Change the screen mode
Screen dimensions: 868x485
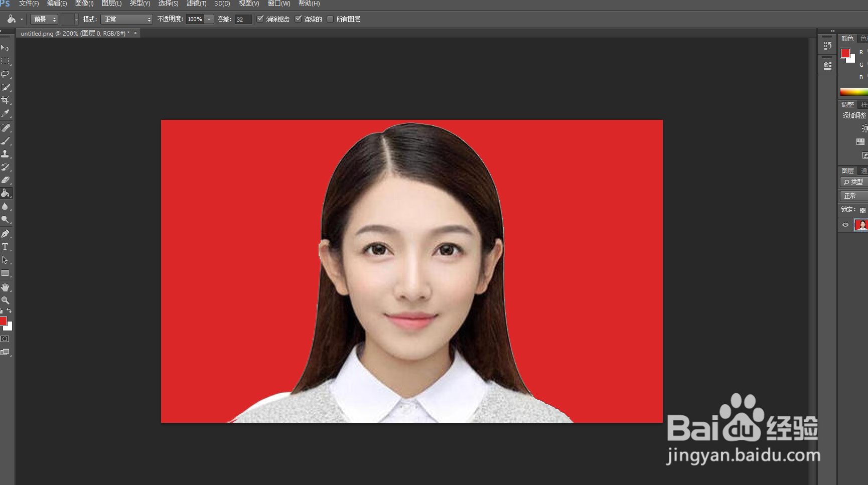point(5,352)
